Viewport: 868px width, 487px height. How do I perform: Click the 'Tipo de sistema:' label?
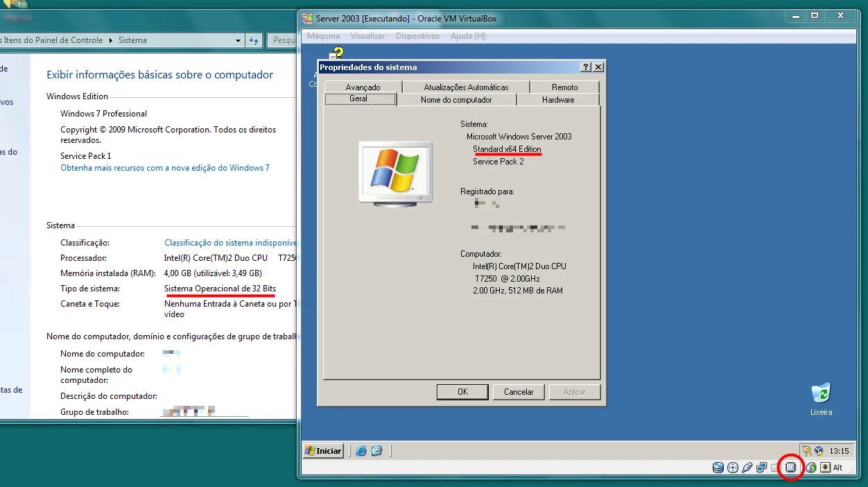click(x=90, y=289)
